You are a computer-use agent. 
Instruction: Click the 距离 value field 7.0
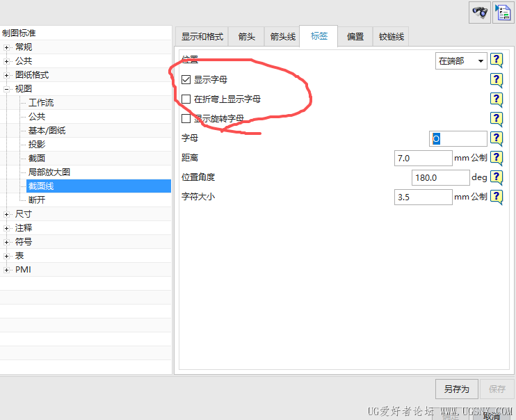[424, 159]
